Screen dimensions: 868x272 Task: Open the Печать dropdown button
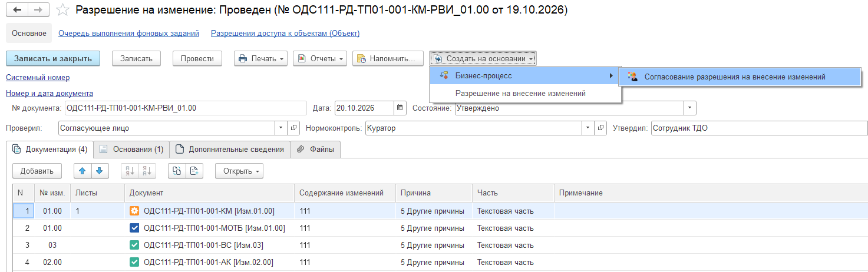(260, 58)
